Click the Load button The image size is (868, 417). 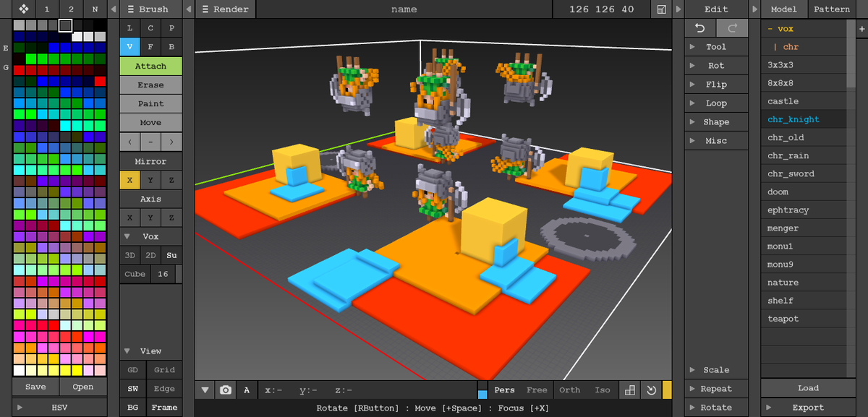(x=808, y=388)
